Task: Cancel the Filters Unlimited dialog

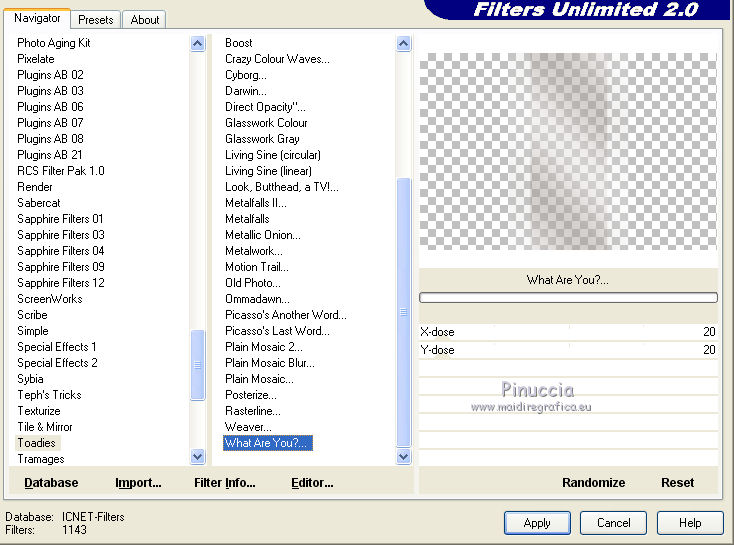Action: 613,523
